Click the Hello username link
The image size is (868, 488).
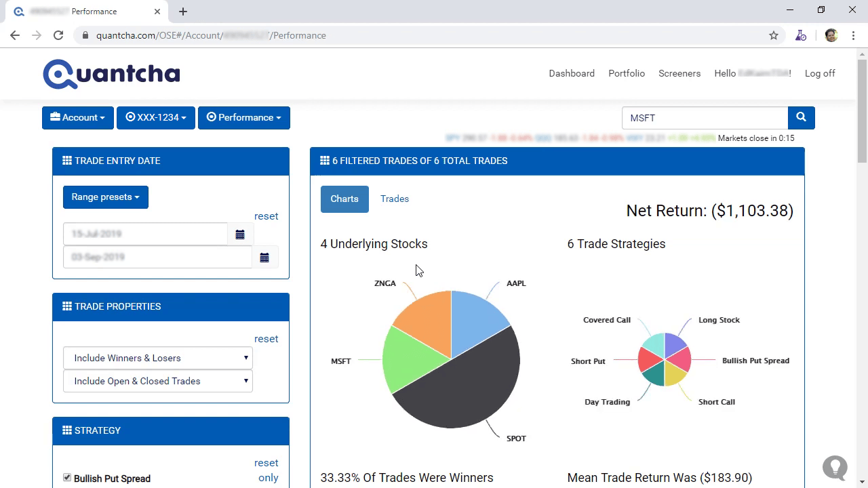tap(753, 73)
